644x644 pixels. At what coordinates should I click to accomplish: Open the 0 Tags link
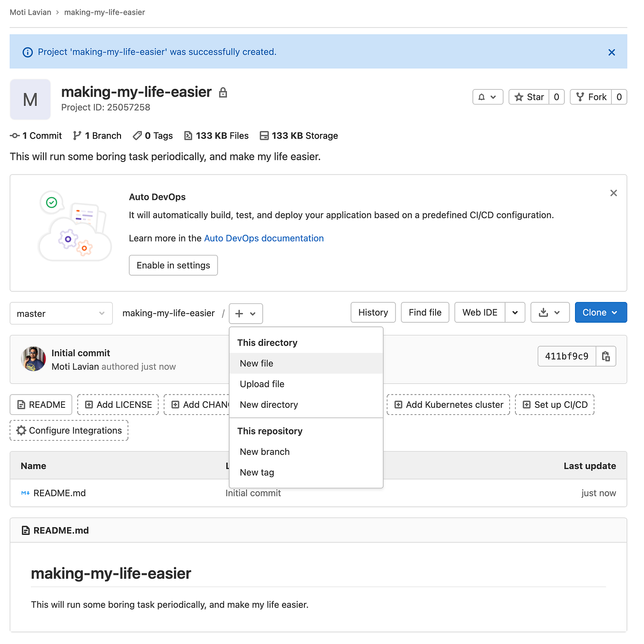point(153,136)
